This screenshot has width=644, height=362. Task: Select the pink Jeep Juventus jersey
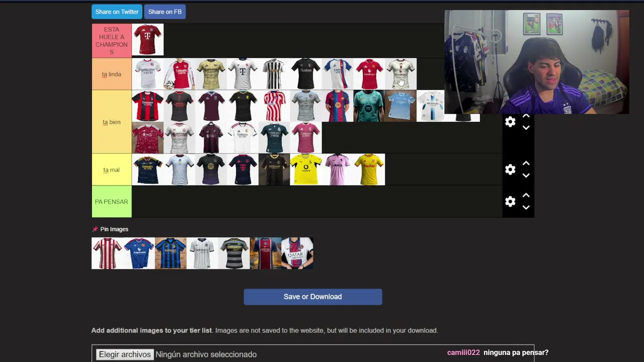click(x=338, y=169)
